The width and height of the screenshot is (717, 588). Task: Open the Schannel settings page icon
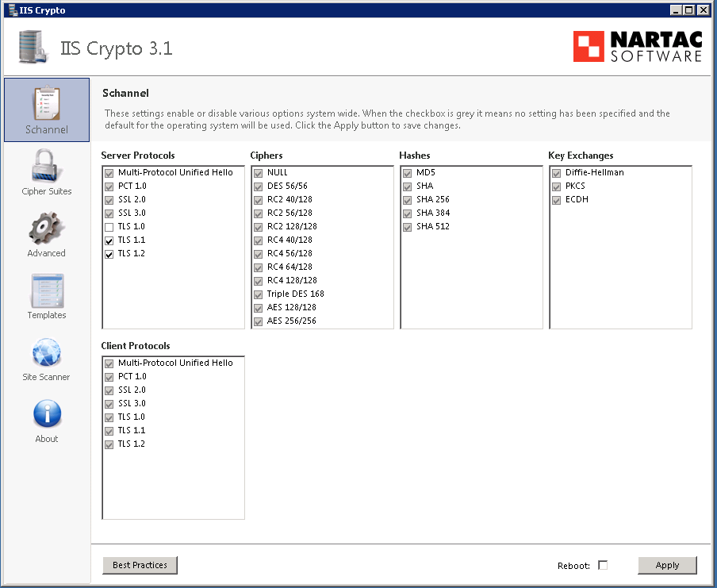pyautogui.click(x=47, y=104)
